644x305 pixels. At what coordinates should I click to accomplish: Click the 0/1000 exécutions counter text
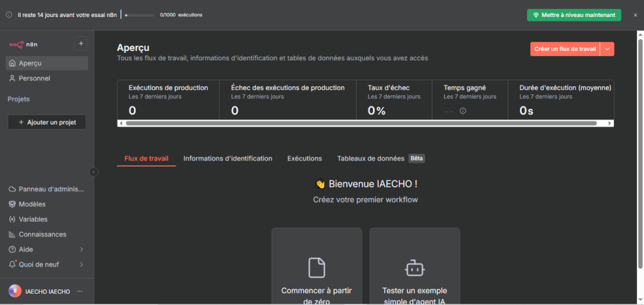coord(180,14)
